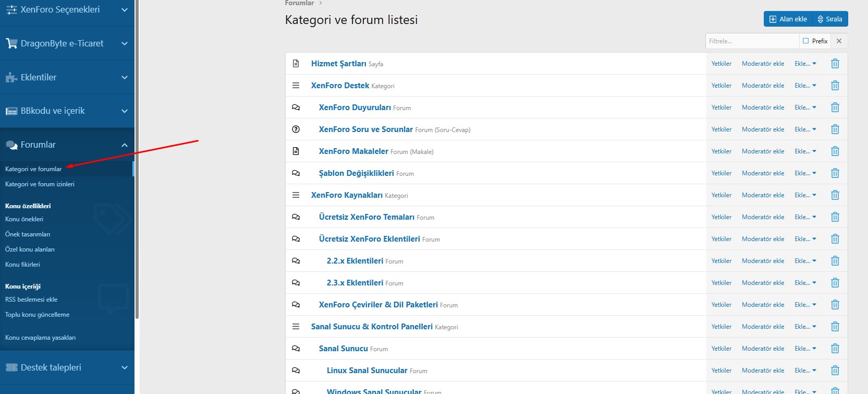868x394 pixels.
Task: Click trash icon for XenForo Duyuruları
Action: 835,108
